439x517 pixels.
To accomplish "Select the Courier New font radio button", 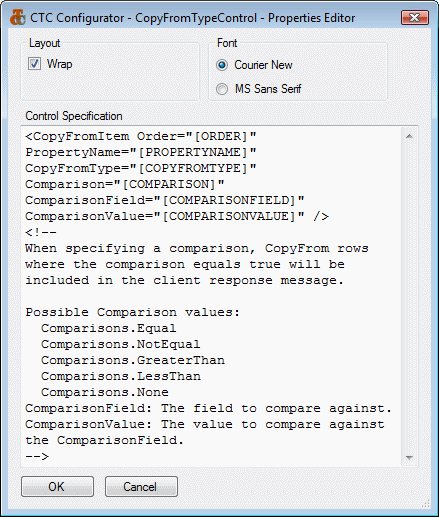I will [x=222, y=65].
